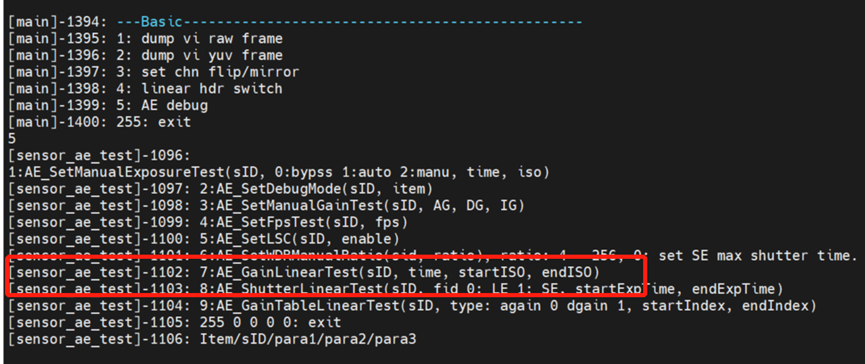Viewport: 865px width, 364px height.
Task: Select the AE_SetLSC(sID, enable) line
Action: [x=204, y=239]
